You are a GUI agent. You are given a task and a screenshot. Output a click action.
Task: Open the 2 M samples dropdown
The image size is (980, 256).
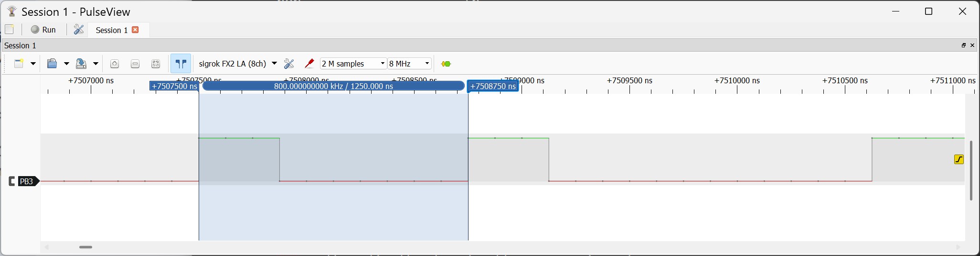click(x=353, y=64)
